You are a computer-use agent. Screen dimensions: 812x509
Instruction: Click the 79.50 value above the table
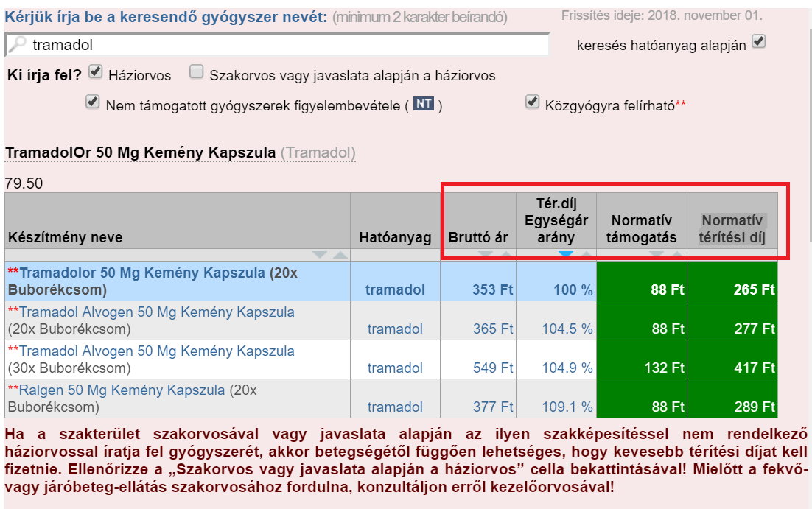click(x=24, y=183)
